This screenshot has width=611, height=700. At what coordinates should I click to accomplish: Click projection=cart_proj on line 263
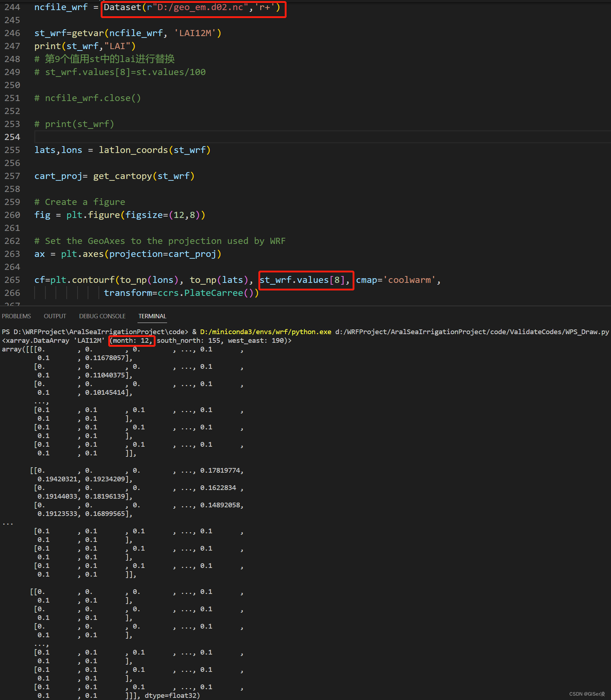click(x=163, y=254)
